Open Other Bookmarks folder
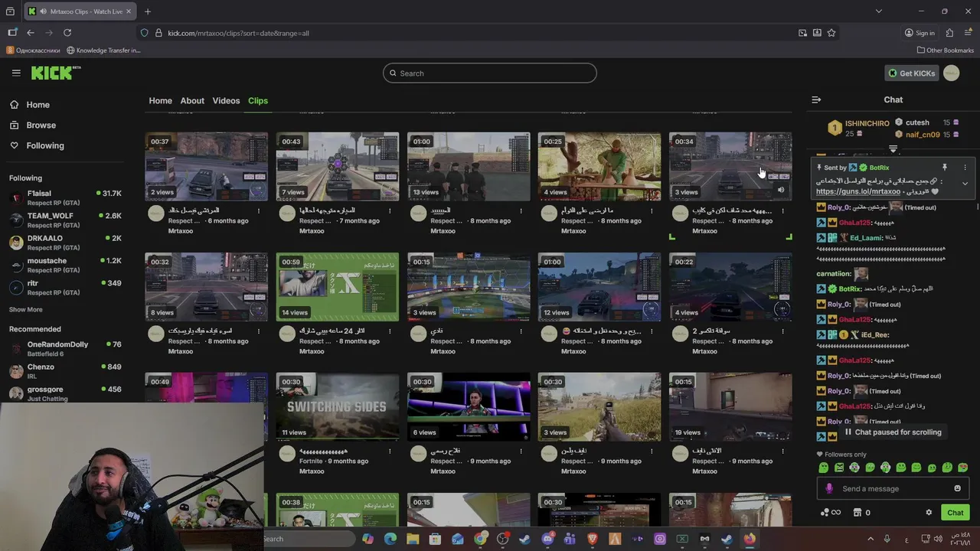The image size is (980, 551). pos(945,50)
